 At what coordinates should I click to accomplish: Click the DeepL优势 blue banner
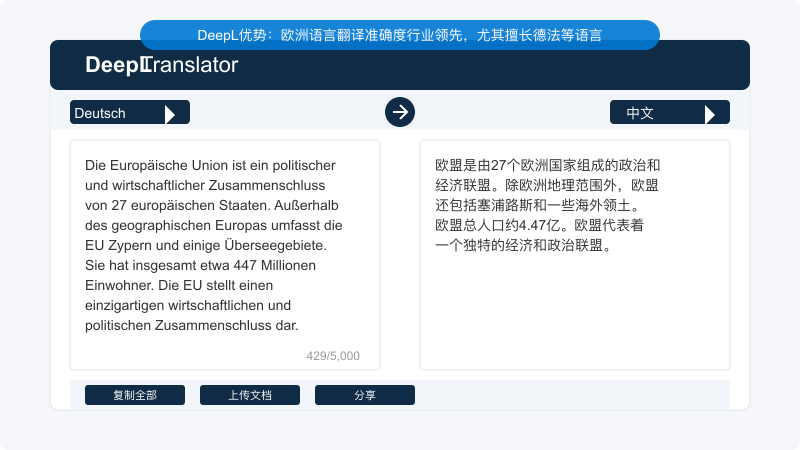[399, 35]
